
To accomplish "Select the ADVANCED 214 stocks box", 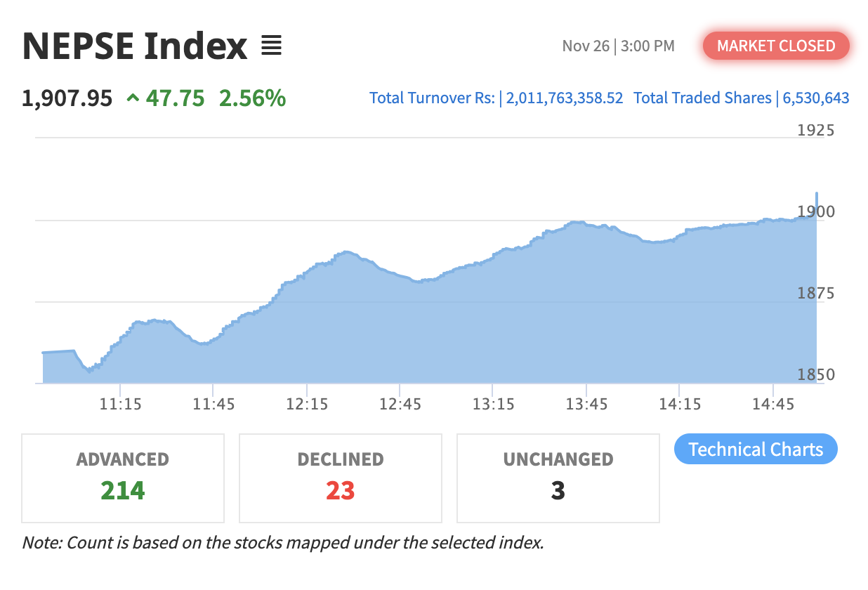I will [123, 478].
